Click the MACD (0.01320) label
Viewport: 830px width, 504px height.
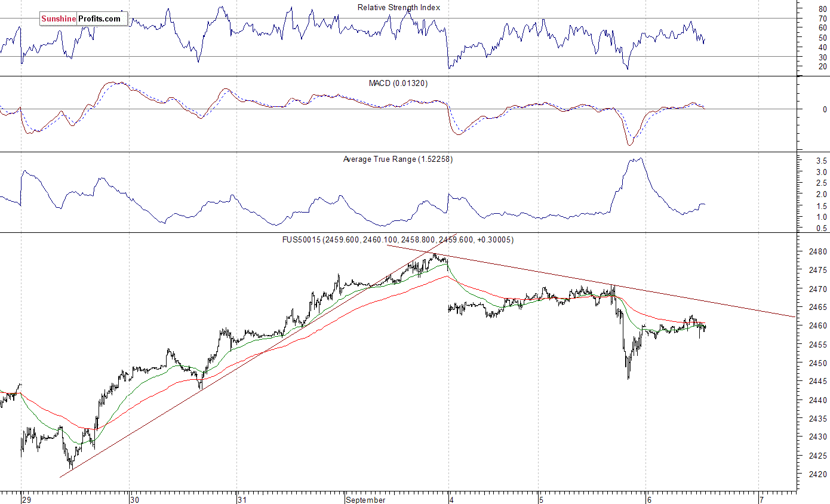[398, 83]
